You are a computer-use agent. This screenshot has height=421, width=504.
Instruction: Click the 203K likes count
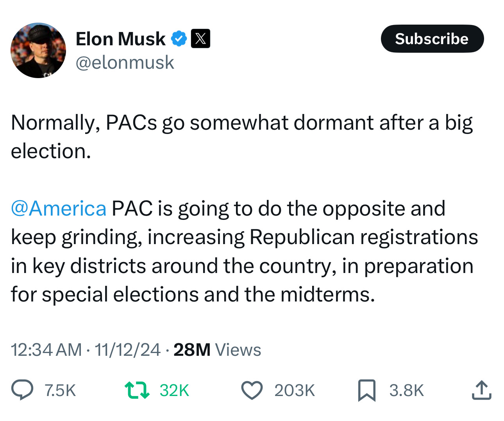click(x=295, y=391)
